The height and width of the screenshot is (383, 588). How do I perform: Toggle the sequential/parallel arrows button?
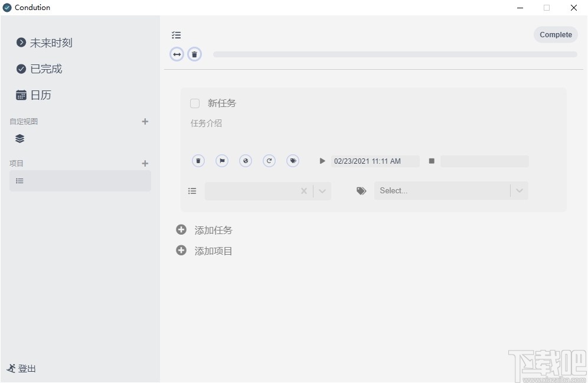[x=177, y=54]
